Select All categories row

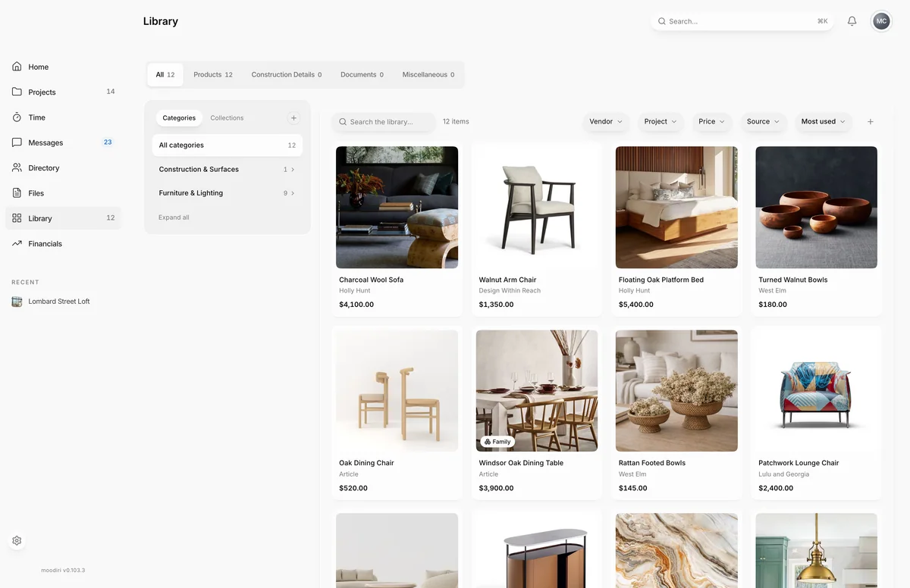click(227, 145)
